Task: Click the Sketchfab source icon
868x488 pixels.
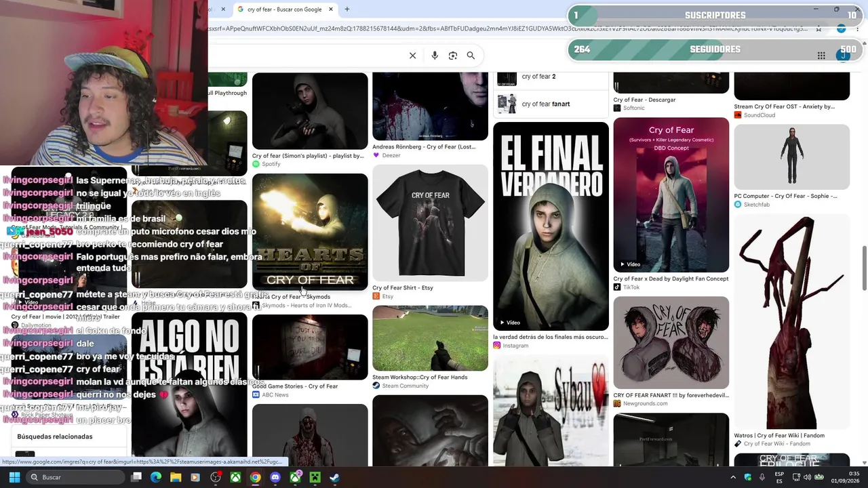Action: coord(738,205)
